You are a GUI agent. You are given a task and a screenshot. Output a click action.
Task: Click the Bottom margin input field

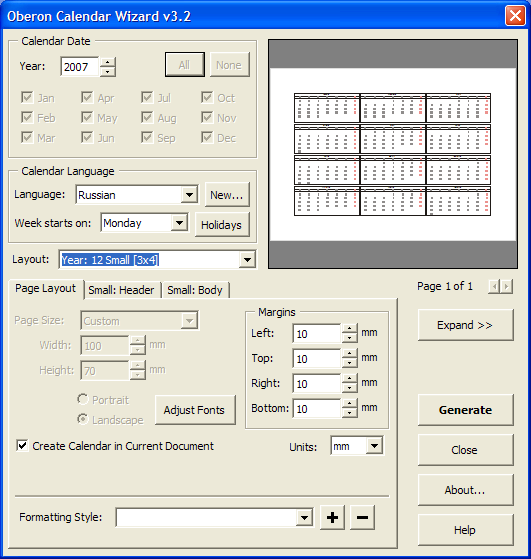tap(317, 408)
